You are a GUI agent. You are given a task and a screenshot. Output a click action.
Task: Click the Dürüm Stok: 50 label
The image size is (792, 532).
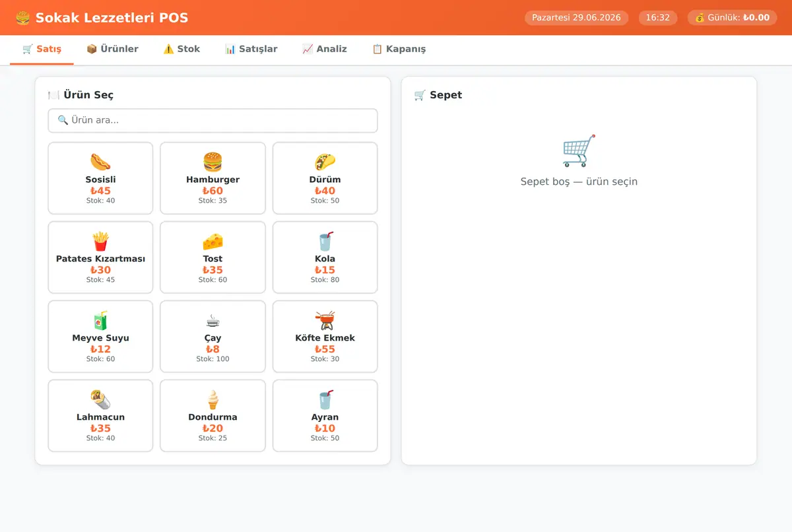(325, 201)
